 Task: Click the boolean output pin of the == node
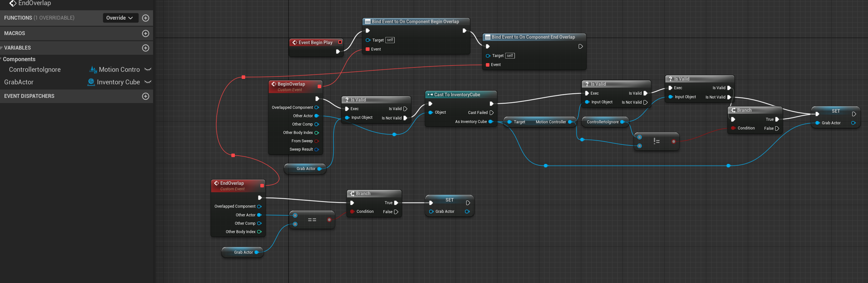[329, 220]
